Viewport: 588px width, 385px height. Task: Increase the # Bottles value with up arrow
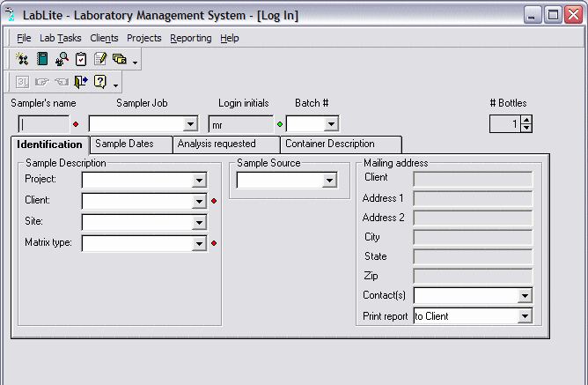pyautogui.click(x=526, y=120)
